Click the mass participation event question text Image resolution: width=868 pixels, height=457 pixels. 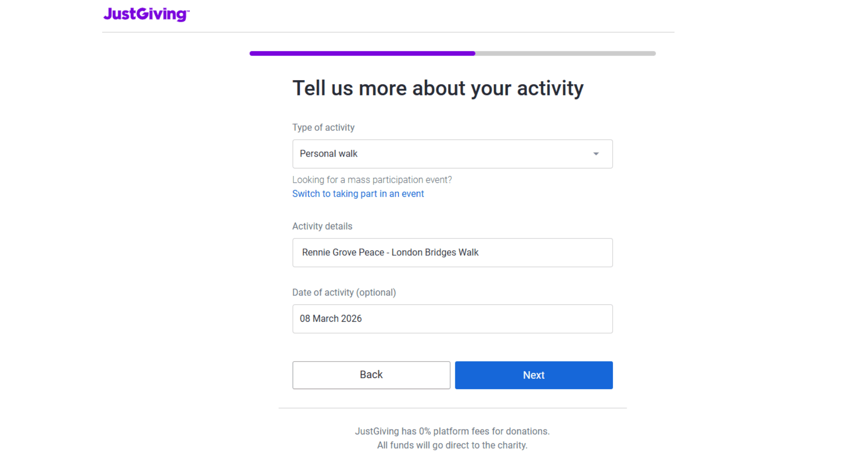372,180
